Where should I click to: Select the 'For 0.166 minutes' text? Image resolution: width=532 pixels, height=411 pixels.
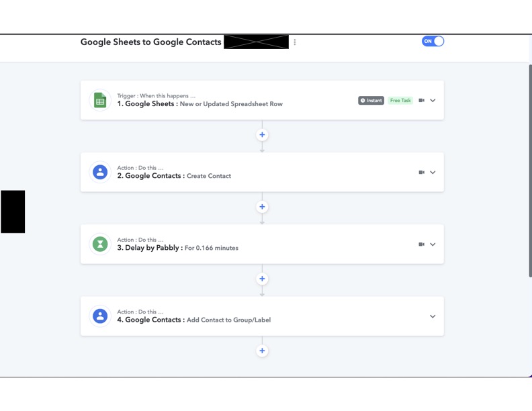coord(212,248)
